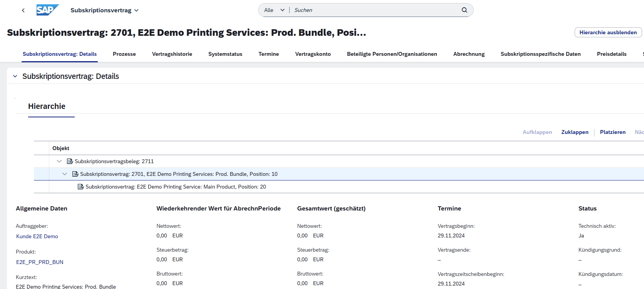Open the E2E_PR_PRD_BUN product link
Viewport: 644px width, 289px height.
pyautogui.click(x=40, y=262)
